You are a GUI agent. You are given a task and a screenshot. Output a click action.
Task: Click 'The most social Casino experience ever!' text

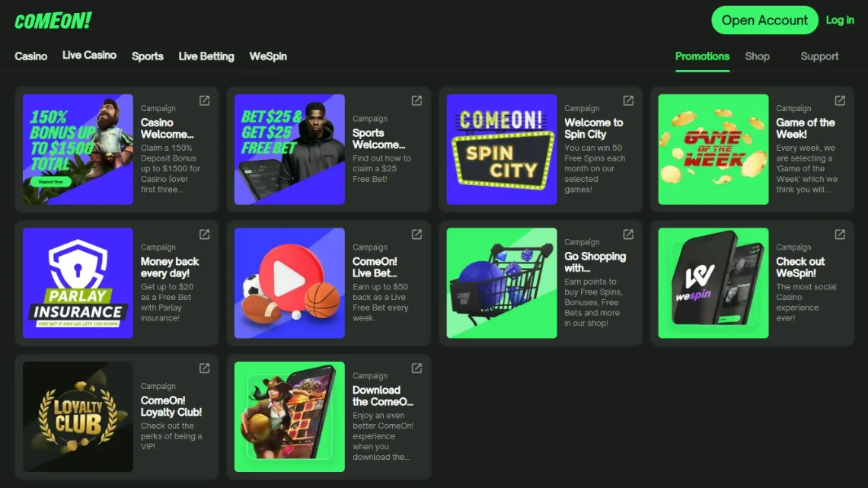click(806, 303)
